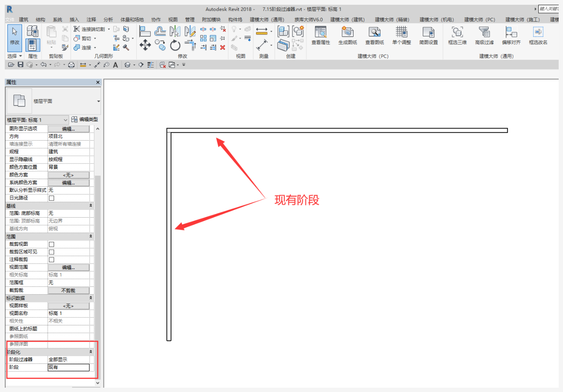Viewport: 563px width, 392px height.
Task: Launch 框选改名 box-rename tool
Action: [538, 35]
